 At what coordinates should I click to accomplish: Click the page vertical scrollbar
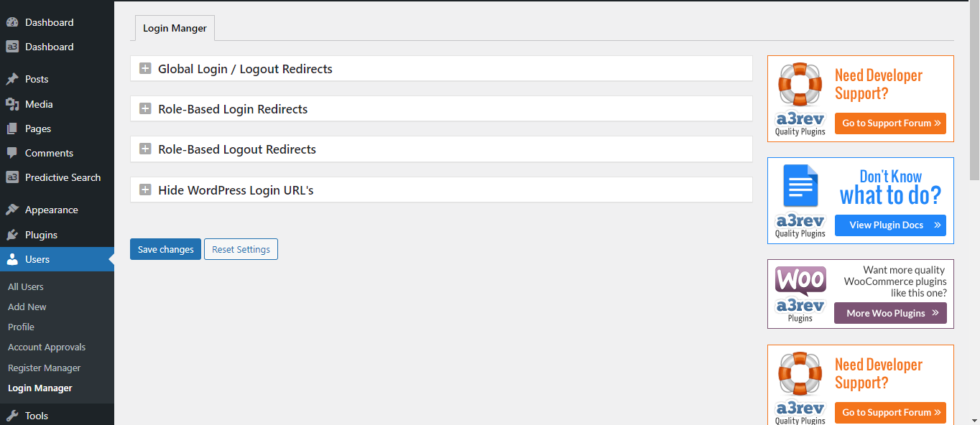point(974,213)
